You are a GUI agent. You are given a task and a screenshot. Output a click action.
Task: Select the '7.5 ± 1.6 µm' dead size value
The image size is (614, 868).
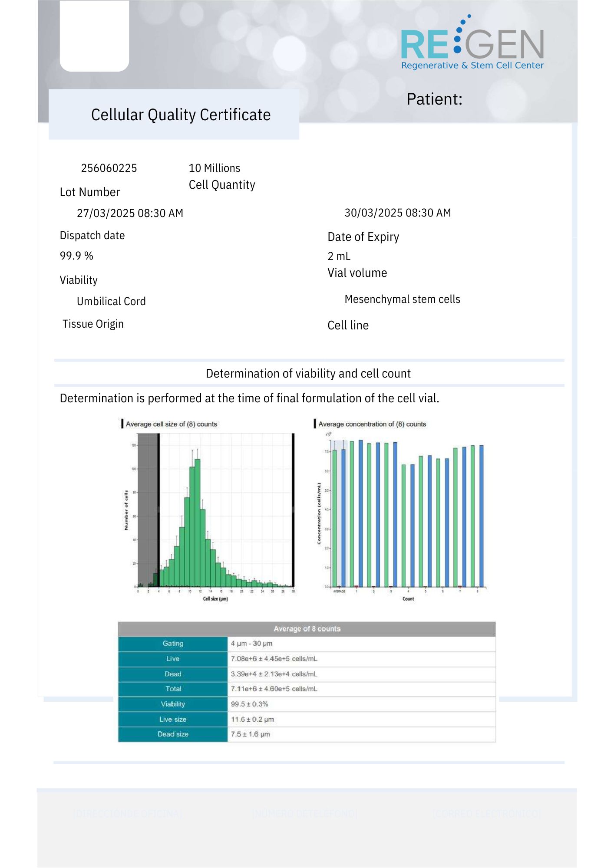[250, 734]
